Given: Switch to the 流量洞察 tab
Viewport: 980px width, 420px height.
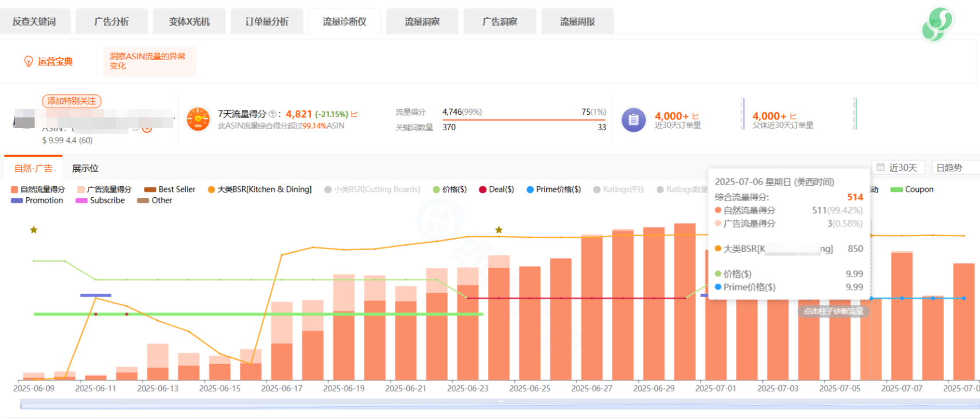Looking at the screenshot, I should point(422,22).
